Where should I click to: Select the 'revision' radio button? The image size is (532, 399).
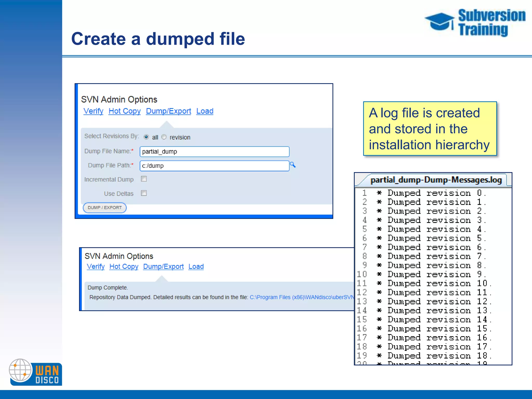point(164,137)
